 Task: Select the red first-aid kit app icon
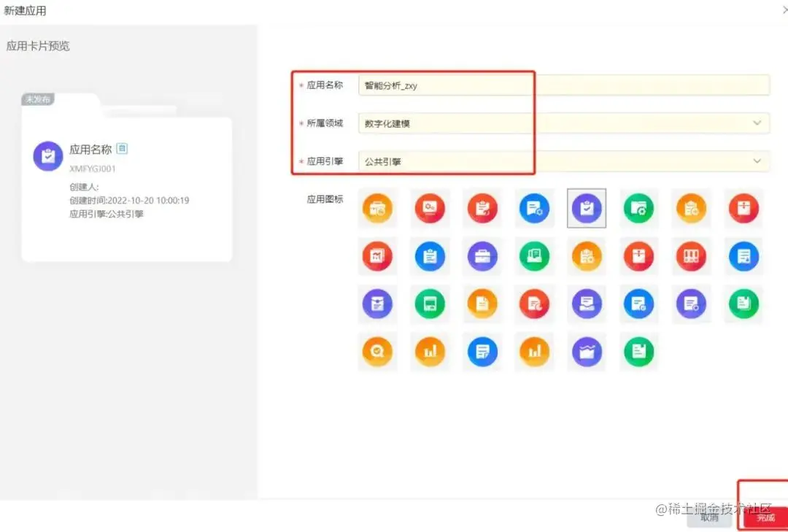coord(743,209)
